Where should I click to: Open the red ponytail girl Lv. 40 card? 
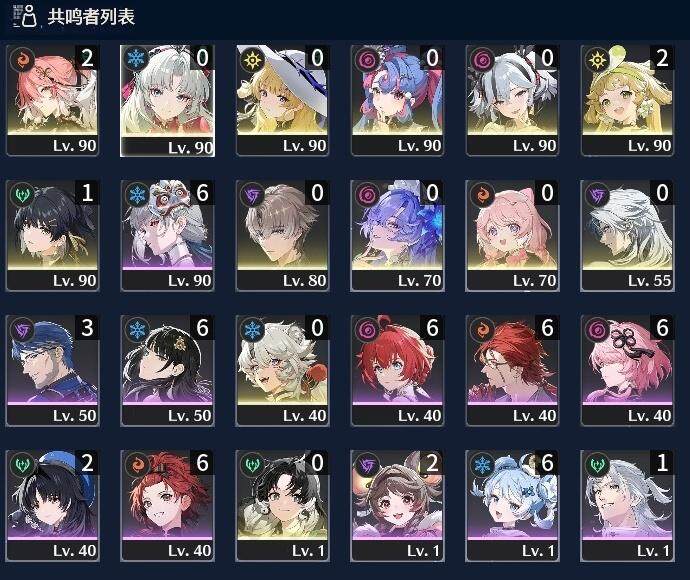(167, 506)
